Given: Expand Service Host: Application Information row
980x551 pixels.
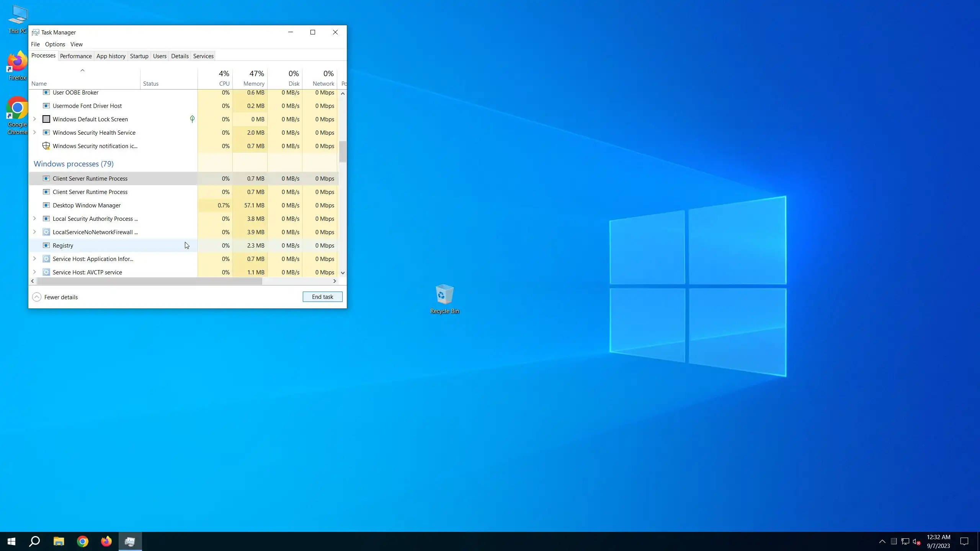Looking at the screenshot, I should pos(34,259).
